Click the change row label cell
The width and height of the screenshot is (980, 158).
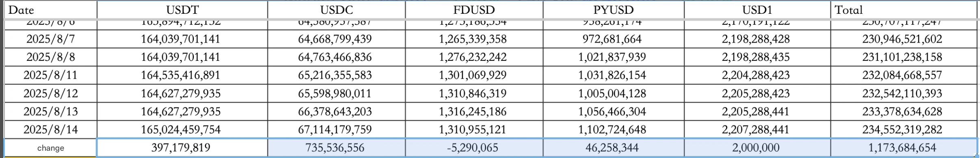coord(50,148)
